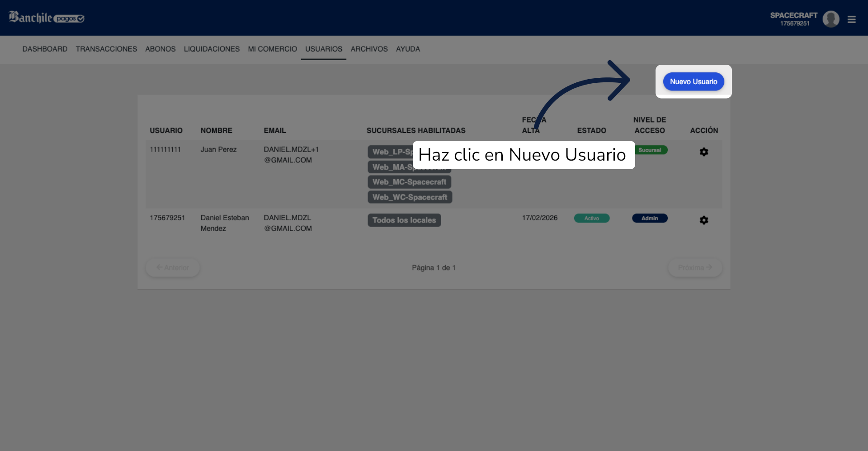This screenshot has width=868, height=451.
Task: Click the Web_WC-Spacecraft branch tag
Action: [x=410, y=197]
